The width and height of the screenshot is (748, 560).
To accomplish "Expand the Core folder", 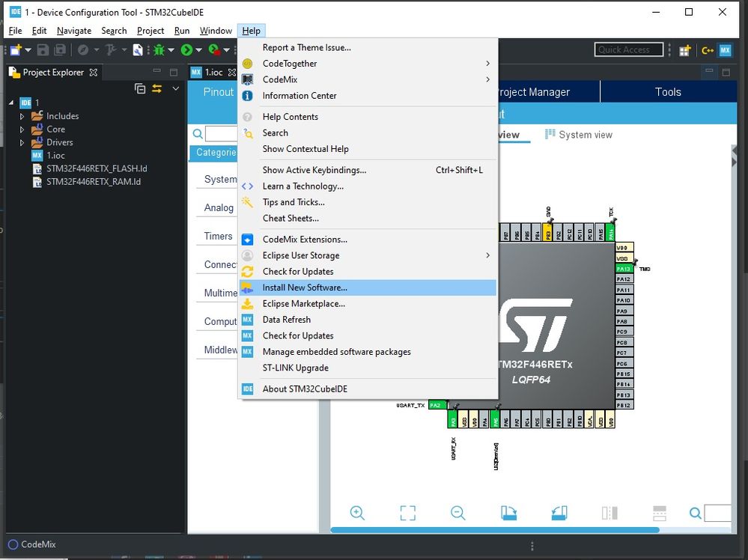I will click(22, 130).
